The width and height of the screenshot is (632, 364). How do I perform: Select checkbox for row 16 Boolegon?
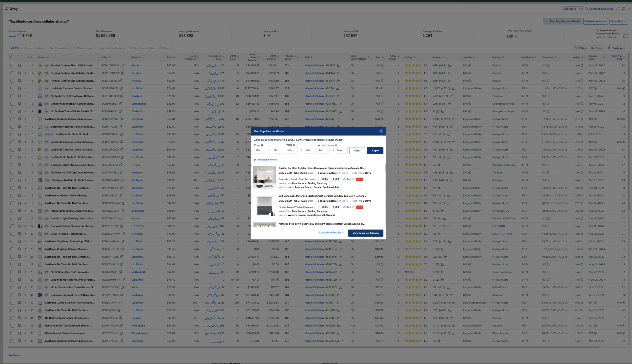tap(12, 180)
